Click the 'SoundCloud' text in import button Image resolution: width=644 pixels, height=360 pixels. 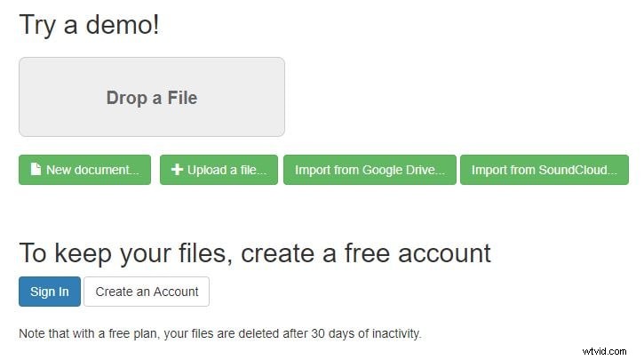[577, 170]
